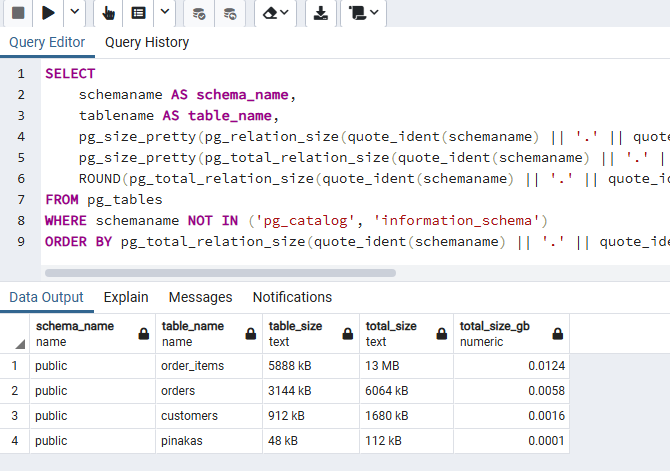This screenshot has height=471, width=670.
Task: Open execute options dropdown arrow
Action: (74, 13)
